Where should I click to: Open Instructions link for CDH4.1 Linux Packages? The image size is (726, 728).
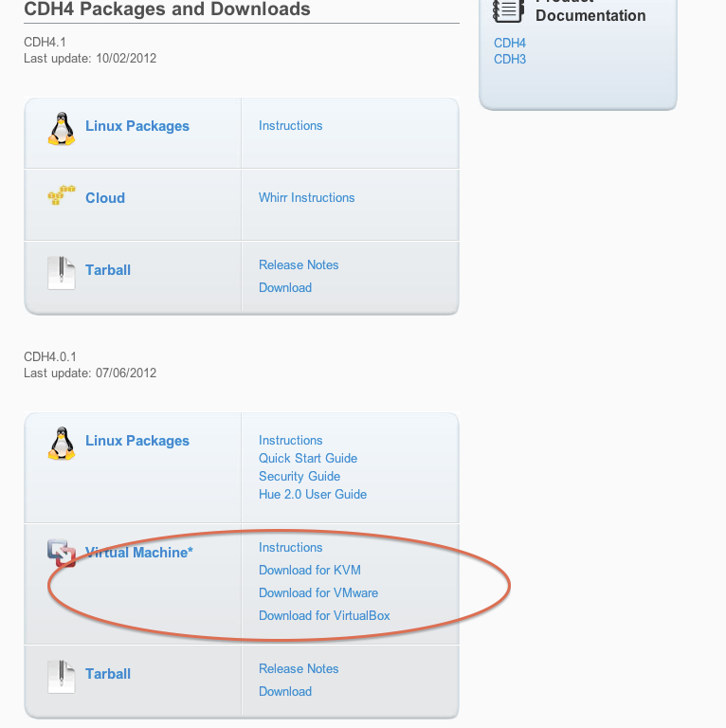tap(291, 125)
